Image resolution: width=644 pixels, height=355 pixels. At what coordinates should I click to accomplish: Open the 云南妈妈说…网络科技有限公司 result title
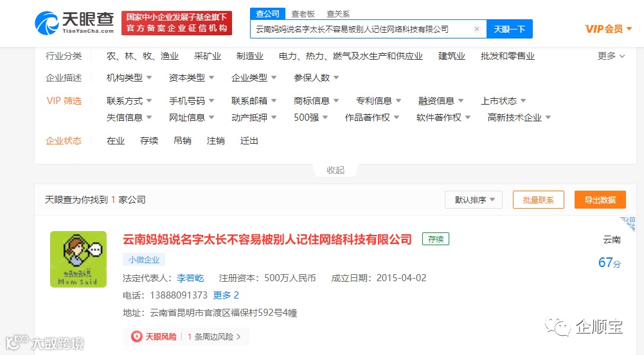tap(267, 239)
